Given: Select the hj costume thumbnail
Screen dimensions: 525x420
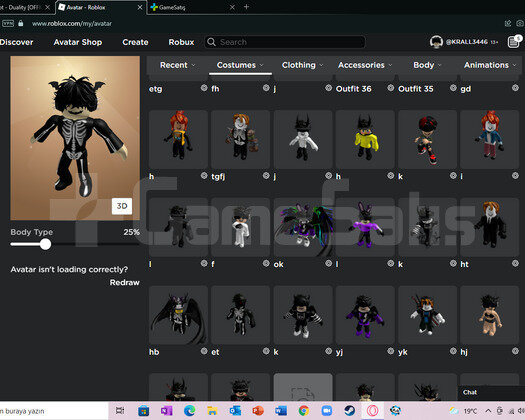Looking at the screenshot, I should point(490,315).
